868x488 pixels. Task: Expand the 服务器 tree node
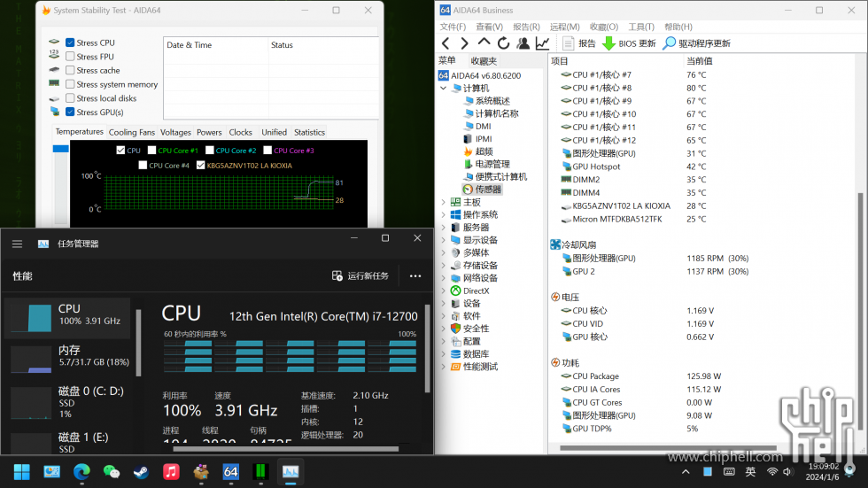tap(444, 228)
